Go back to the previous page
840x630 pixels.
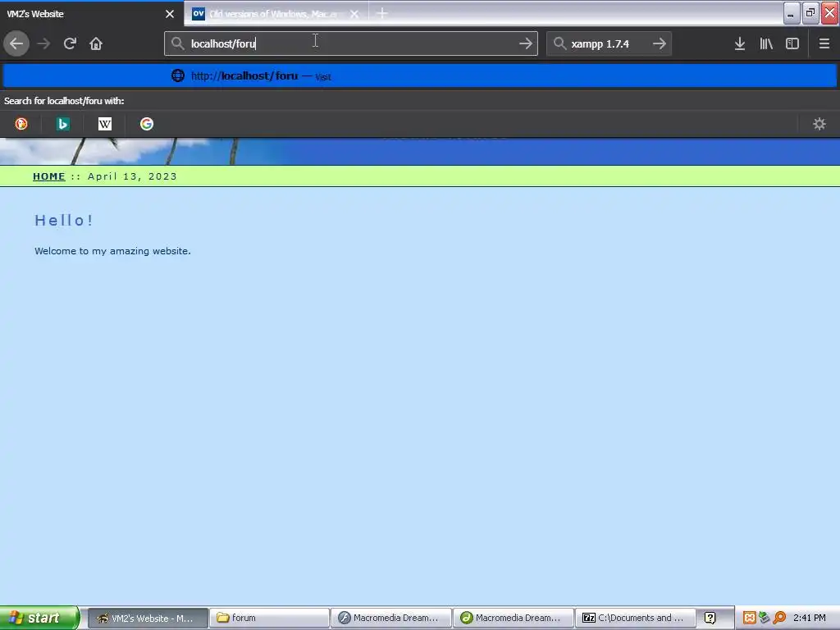(x=16, y=43)
